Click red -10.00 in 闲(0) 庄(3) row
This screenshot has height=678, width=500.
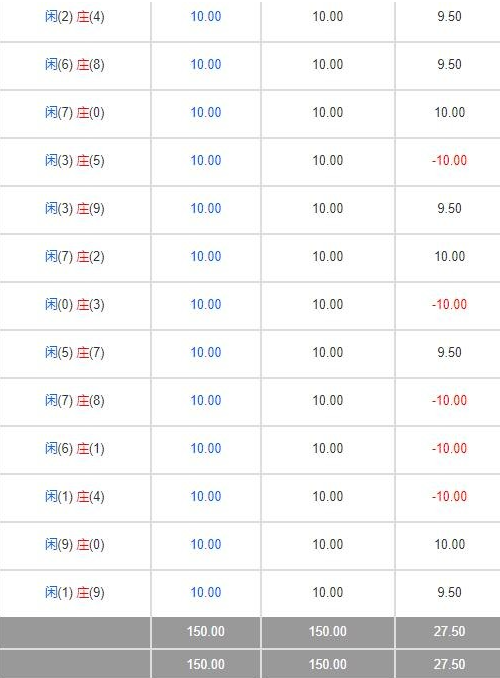(449, 304)
